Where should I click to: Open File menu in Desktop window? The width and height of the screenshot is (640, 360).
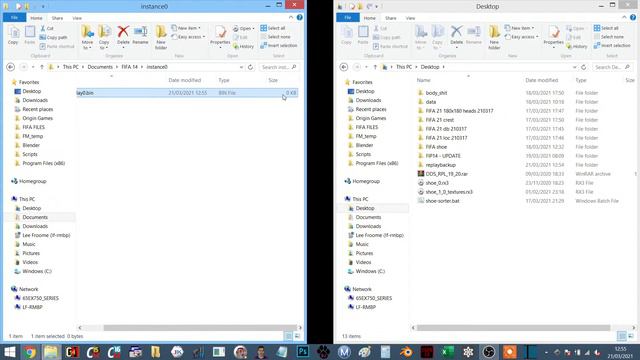click(348, 18)
